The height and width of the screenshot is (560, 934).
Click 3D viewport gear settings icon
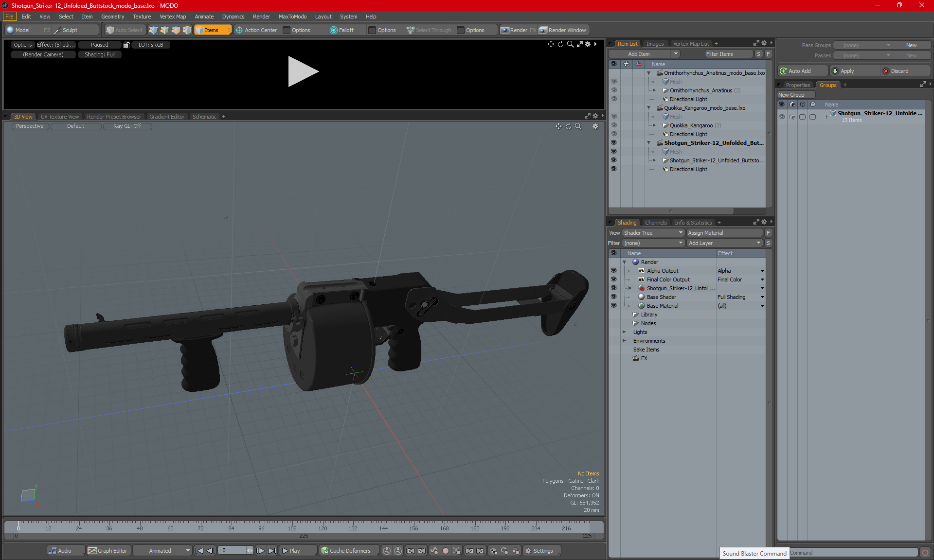pyautogui.click(x=595, y=126)
